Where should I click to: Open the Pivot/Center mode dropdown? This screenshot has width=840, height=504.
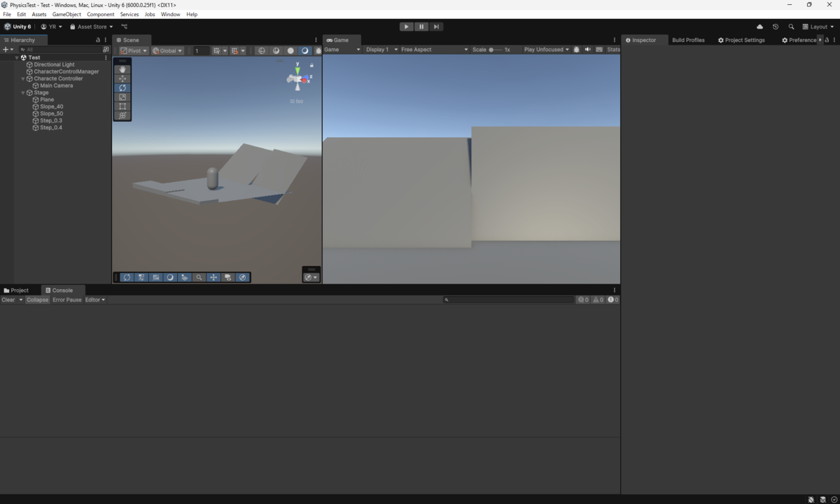click(132, 50)
